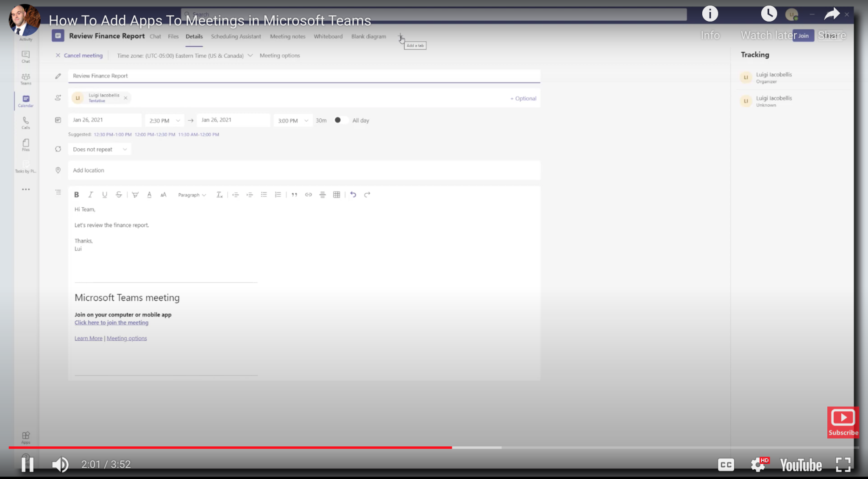Insert a numbered list
Viewport: 868px width, 479px height.
click(x=278, y=195)
